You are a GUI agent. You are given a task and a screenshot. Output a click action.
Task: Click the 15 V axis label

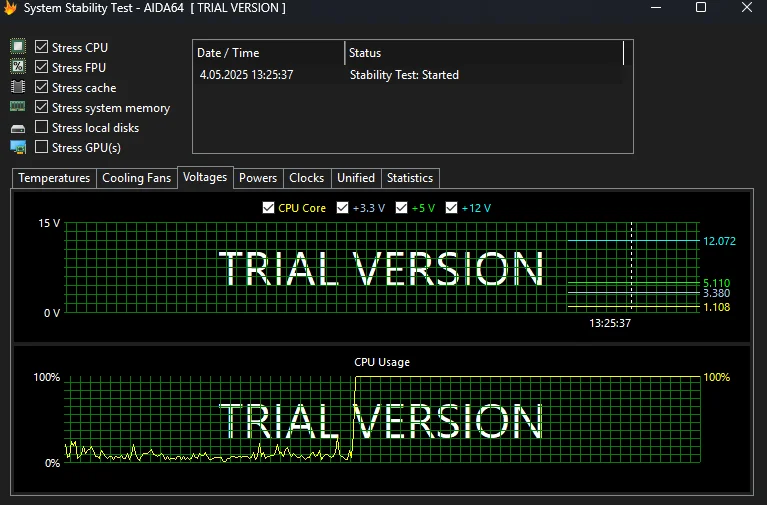[x=49, y=223]
